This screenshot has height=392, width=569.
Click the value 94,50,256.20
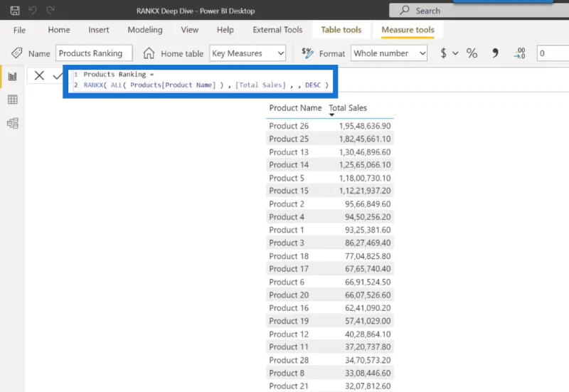pos(368,217)
